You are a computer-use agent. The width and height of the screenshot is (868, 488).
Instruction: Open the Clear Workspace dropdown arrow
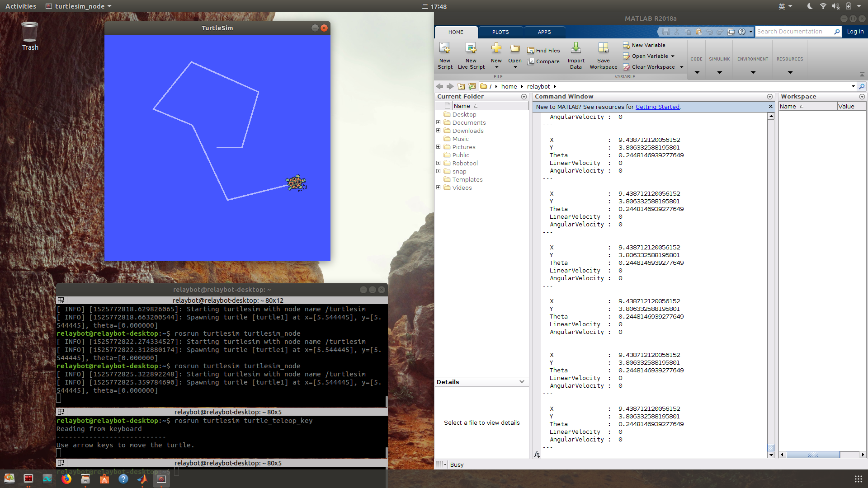[x=682, y=67]
